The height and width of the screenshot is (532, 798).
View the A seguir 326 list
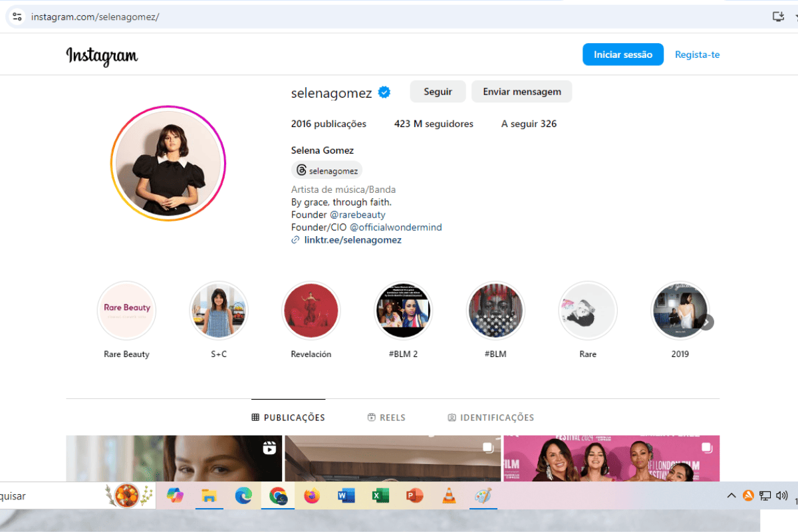529,124
